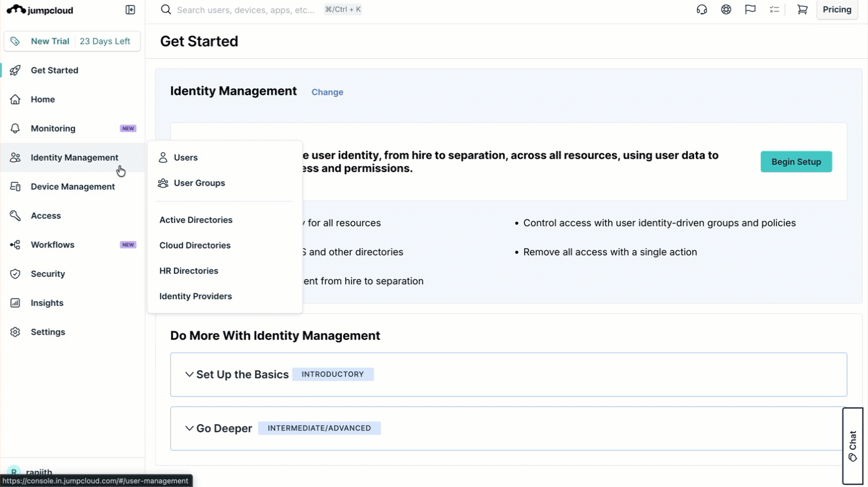Click the JumpCloud logo
Image resolution: width=868 pixels, height=487 pixels.
(39, 10)
